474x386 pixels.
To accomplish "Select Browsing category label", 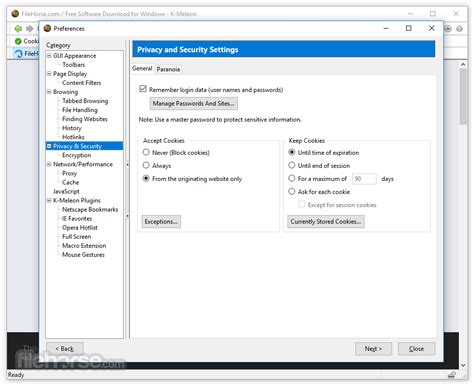I will [65, 92].
